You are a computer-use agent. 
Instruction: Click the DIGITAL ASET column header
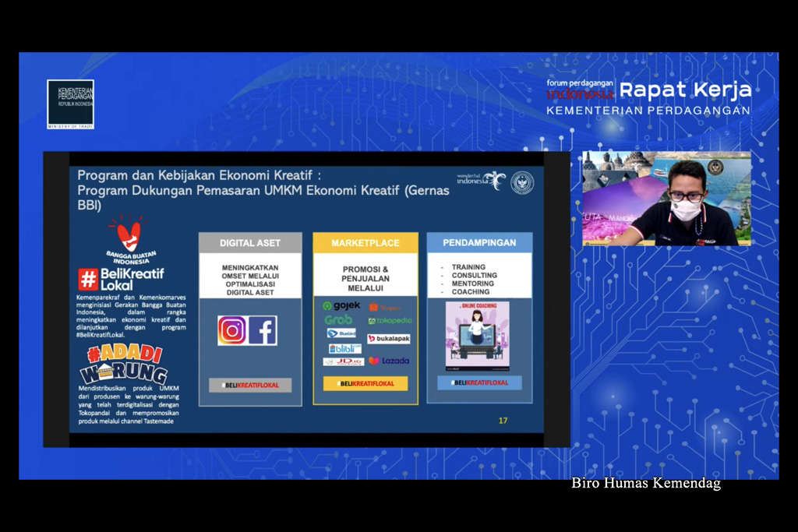(250, 243)
